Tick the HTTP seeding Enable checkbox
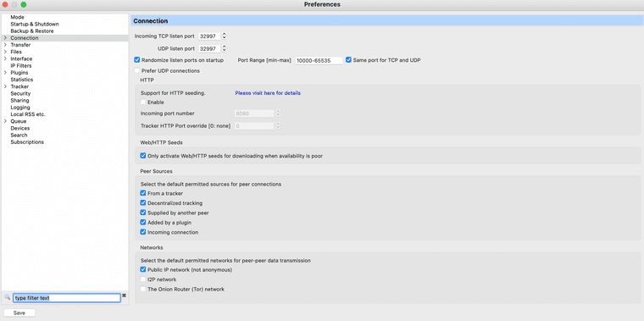The width and height of the screenshot is (644, 321). click(143, 102)
